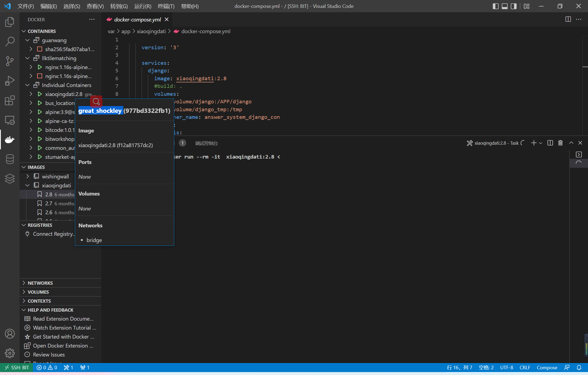Open the 终端(T) menu
Screen dimensions: 588x375
pyautogui.click(x=166, y=6)
